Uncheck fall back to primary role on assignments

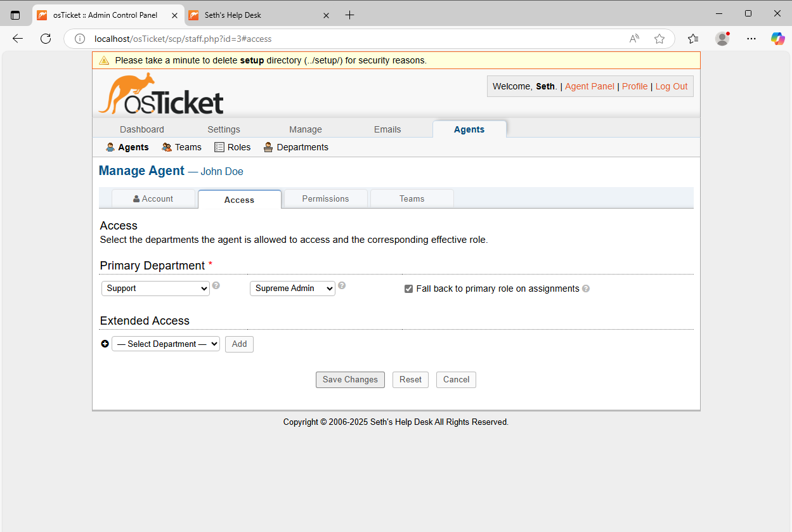(408, 289)
